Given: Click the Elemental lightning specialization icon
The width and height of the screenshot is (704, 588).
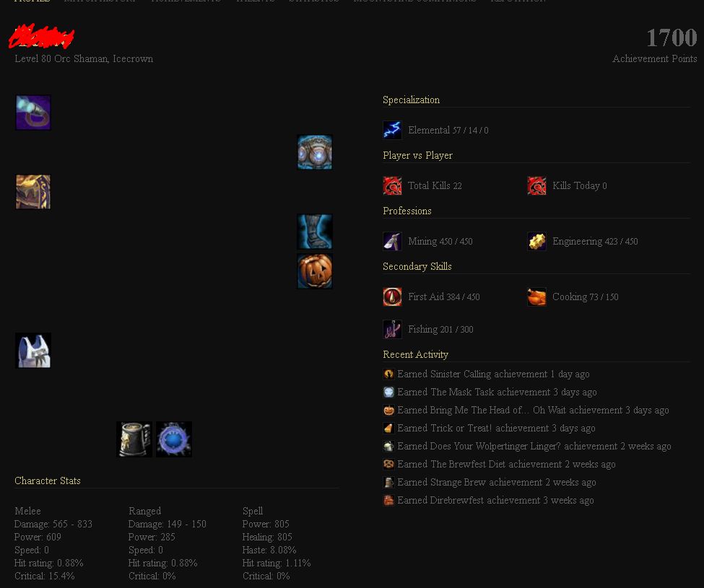Looking at the screenshot, I should click(392, 130).
